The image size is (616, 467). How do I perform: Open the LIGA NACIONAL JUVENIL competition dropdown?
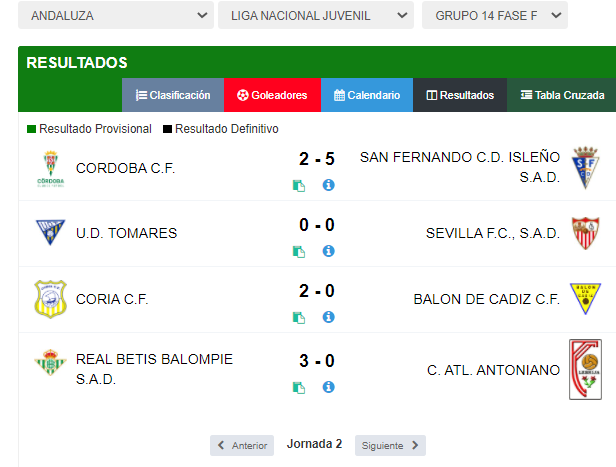click(316, 15)
